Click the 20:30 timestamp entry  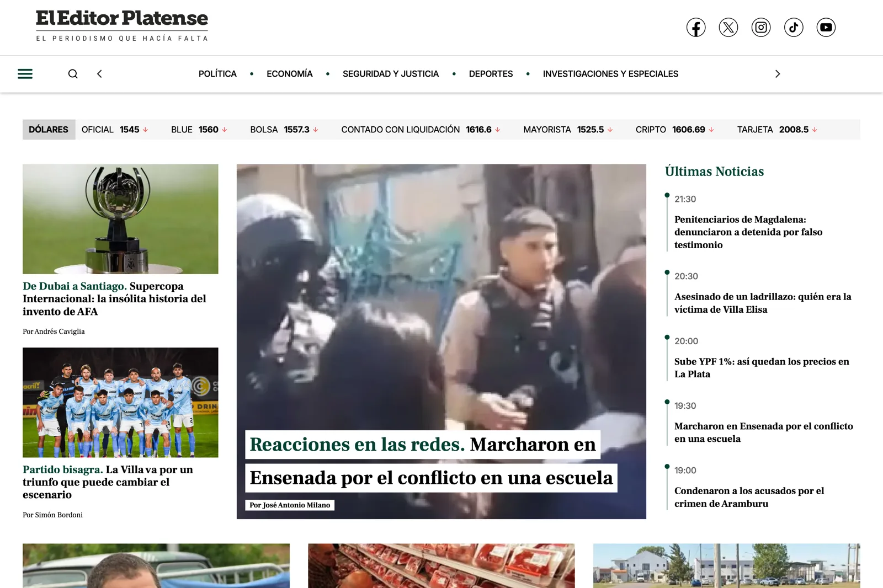point(686,276)
